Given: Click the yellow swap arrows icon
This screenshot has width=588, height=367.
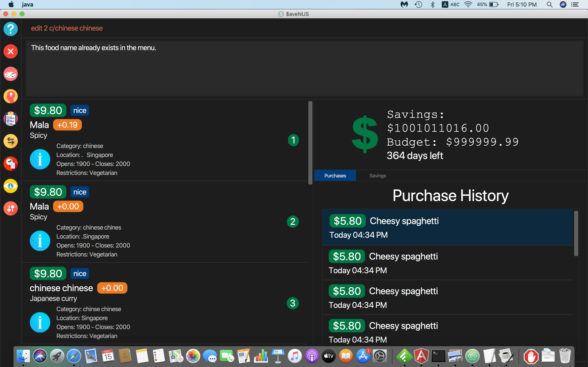Looking at the screenshot, I should coord(10,141).
